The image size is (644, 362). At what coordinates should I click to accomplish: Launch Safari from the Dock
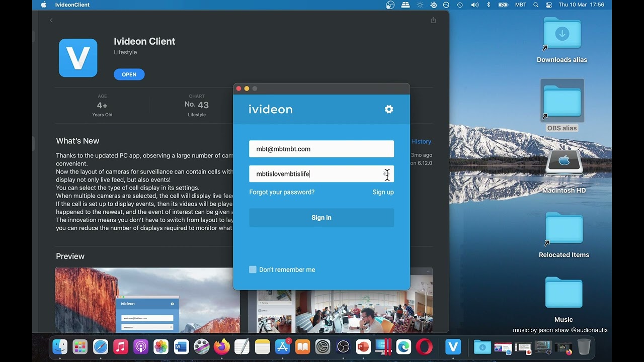pyautogui.click(x=101, y=347)
